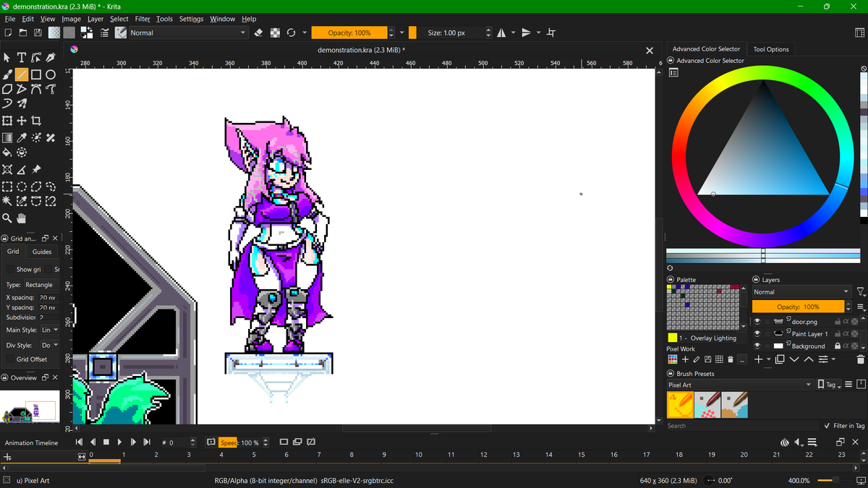Select the Freehand Brush tool
Image resolution: width=868 pixels, height=488 pixels.
pos(7,74)
